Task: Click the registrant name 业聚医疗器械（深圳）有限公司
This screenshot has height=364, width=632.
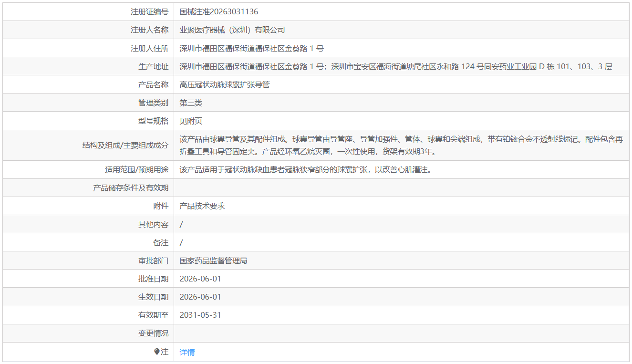Action: [x=232, y=30]
